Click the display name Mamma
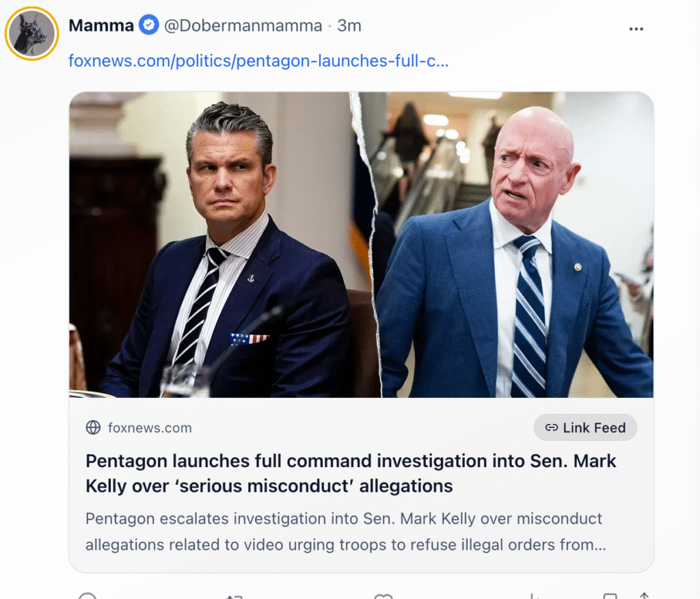The image size is (700, 599). coord(101,26)
